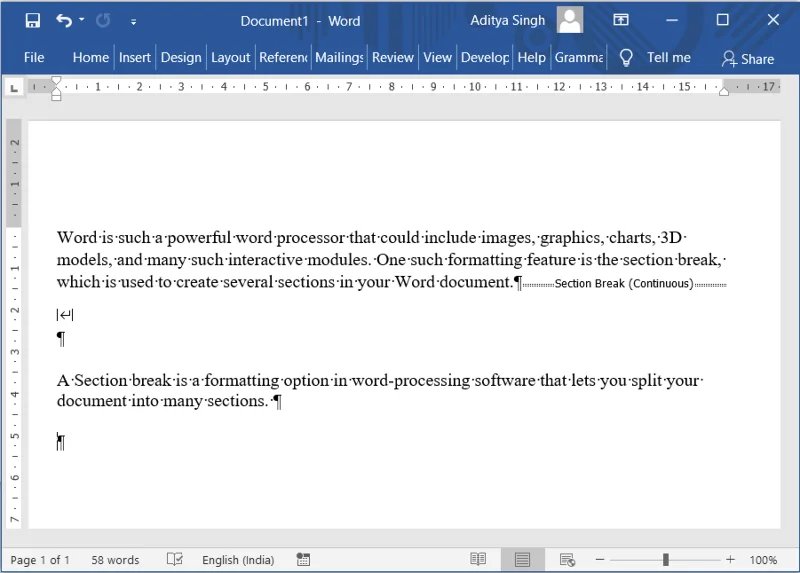Click the macro recording icon in status bar
The width and height of the screenshot is (800, 573).
(x=303, y=559)
